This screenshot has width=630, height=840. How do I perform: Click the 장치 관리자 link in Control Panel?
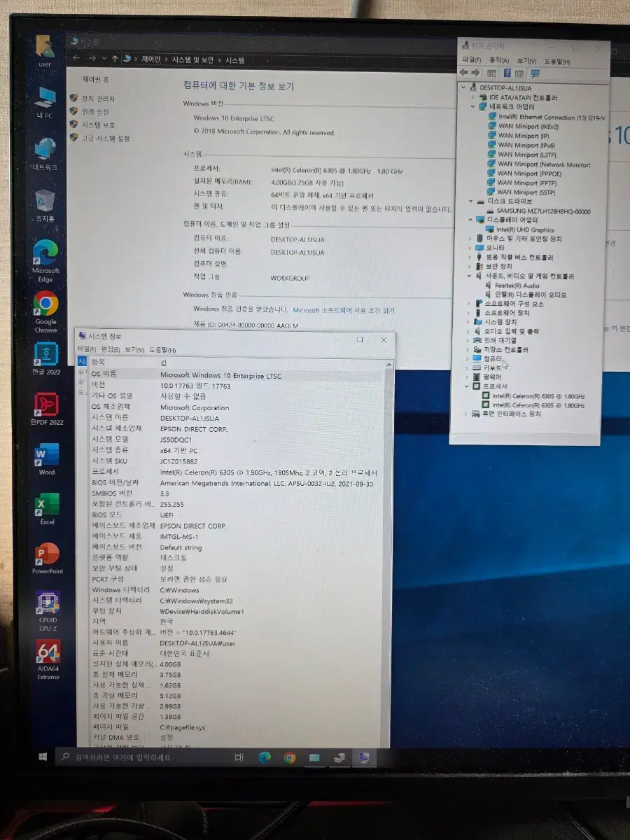(98, 99)
